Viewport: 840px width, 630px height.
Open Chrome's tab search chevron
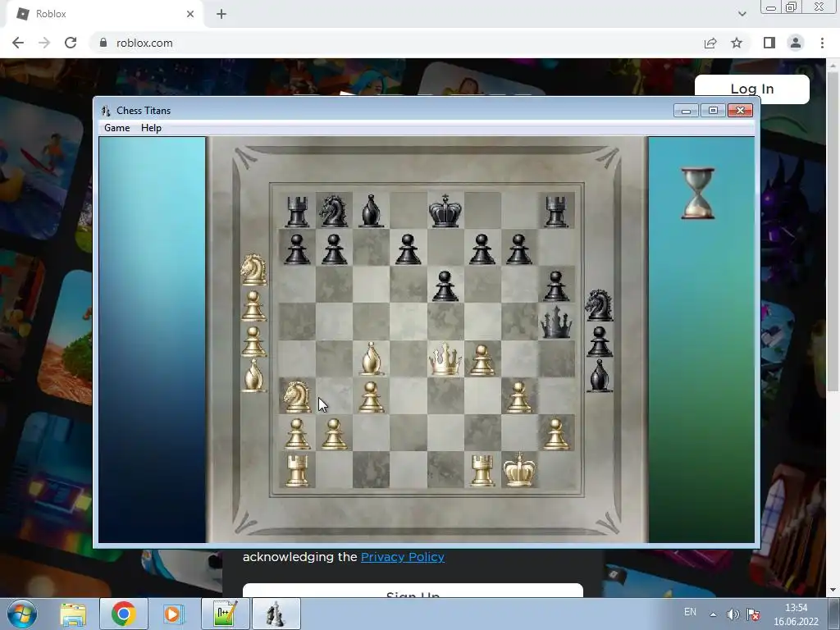(742, 14)
